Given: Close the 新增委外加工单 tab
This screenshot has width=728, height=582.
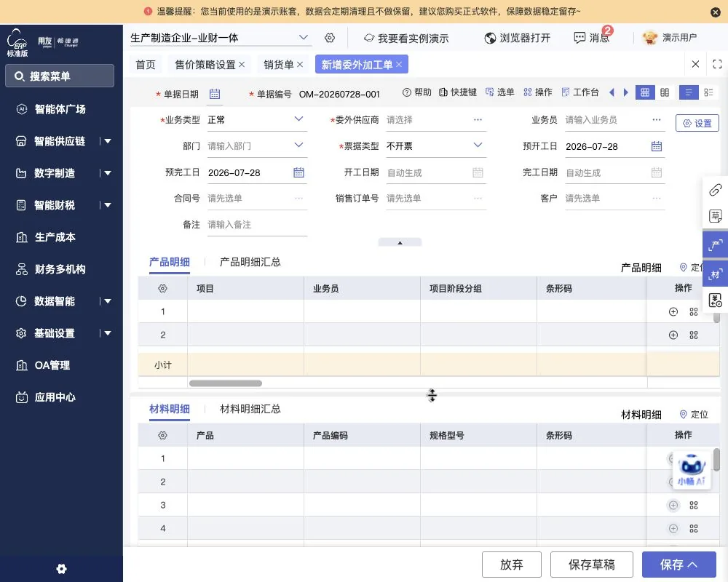Looking at the screenshot, I should click(399, 65).
